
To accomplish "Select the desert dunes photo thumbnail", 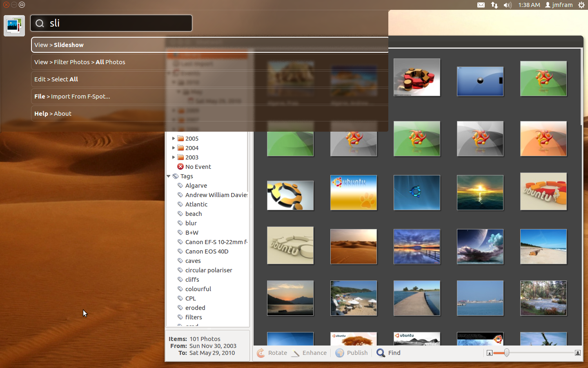I will [354, 247].
